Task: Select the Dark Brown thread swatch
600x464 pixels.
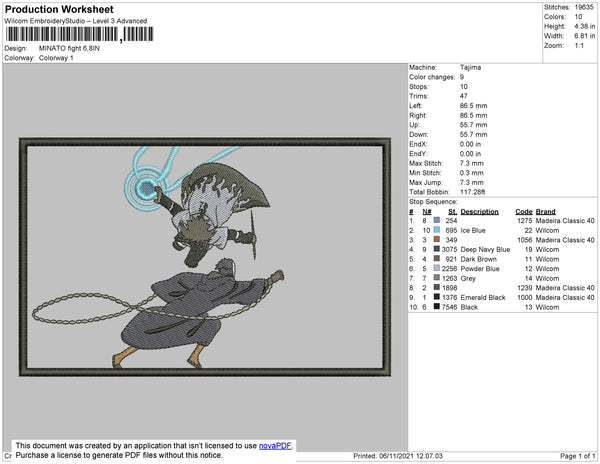Action: (x=437, y=259)
